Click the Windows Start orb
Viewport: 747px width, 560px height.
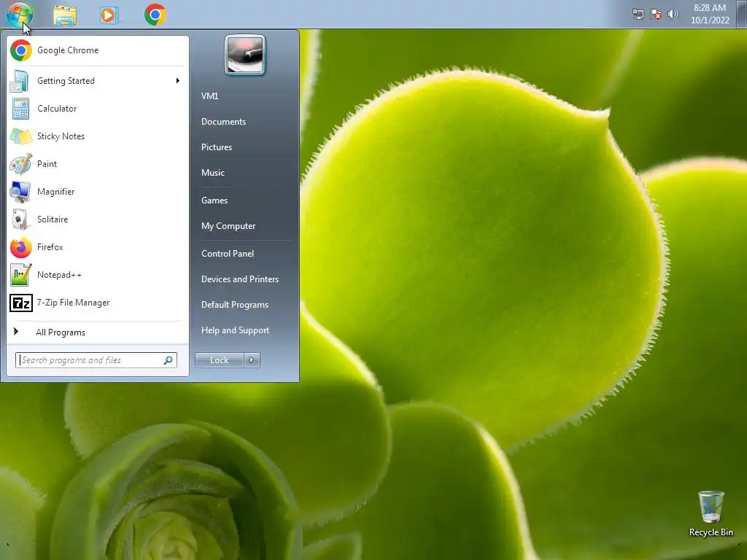coord(20,15)
